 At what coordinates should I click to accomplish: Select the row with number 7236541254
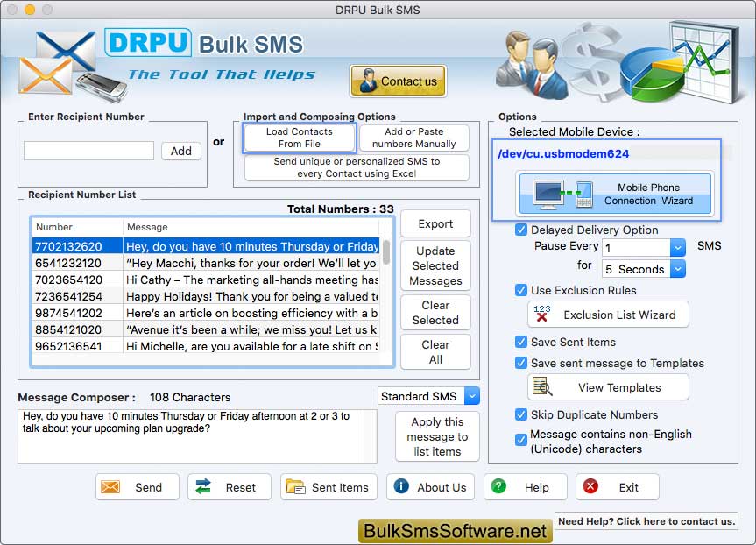tap(206, 296)
